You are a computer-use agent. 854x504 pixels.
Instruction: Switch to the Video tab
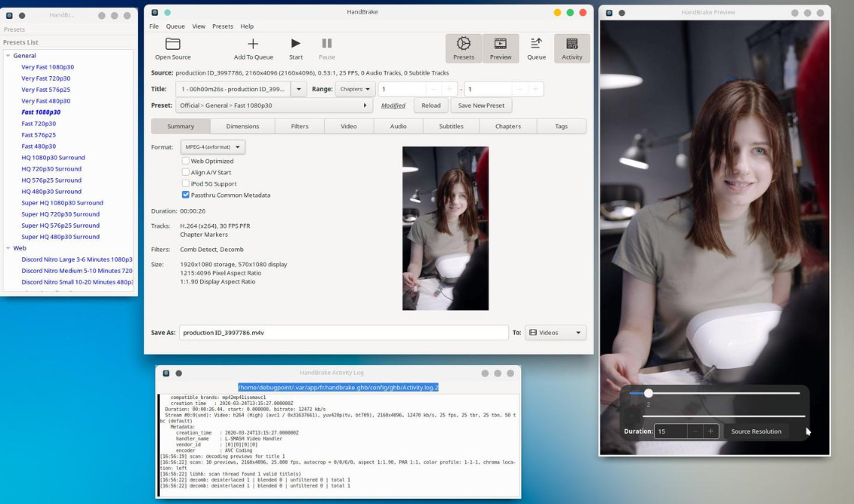coord(349,126)
